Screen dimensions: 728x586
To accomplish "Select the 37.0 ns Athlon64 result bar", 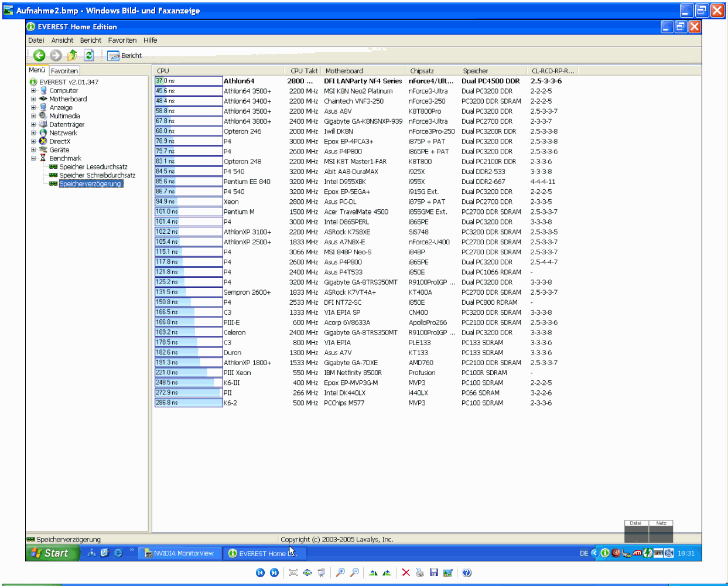I will (x=189, y=81).
